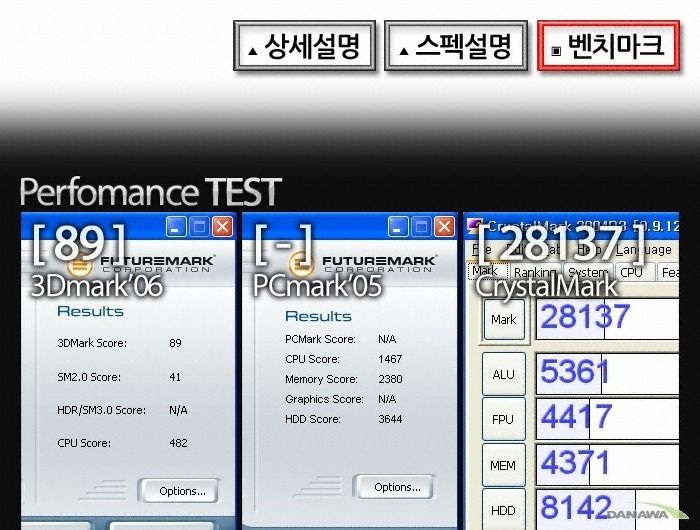Image resolution: width=700 pixels, height=530 pixels.
Task: Click the SM2.0 Score value 41
Action: pyautogui.click(x=175, y=377)
